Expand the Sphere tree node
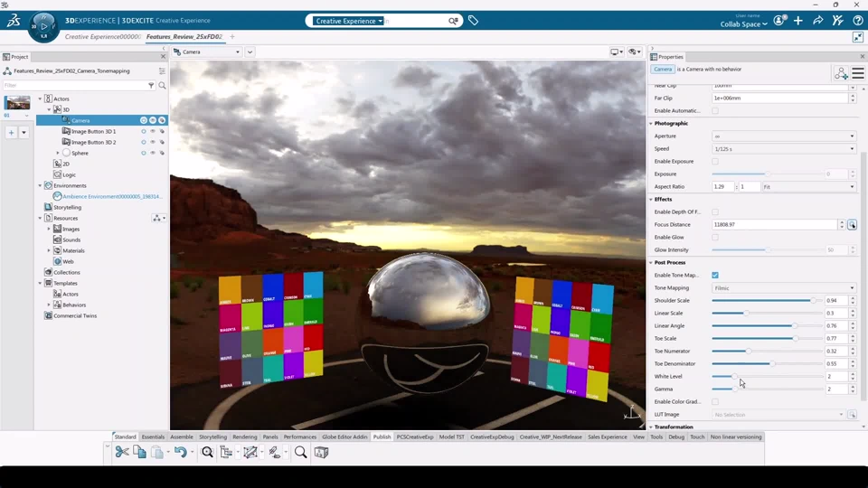Image resolution: width=868 pixels, height=488 pixels. coord(58,153)
